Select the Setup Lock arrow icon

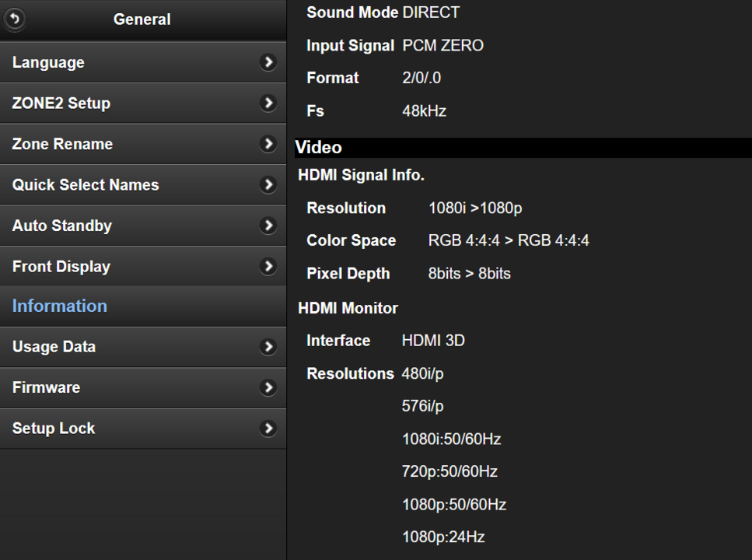268,428
